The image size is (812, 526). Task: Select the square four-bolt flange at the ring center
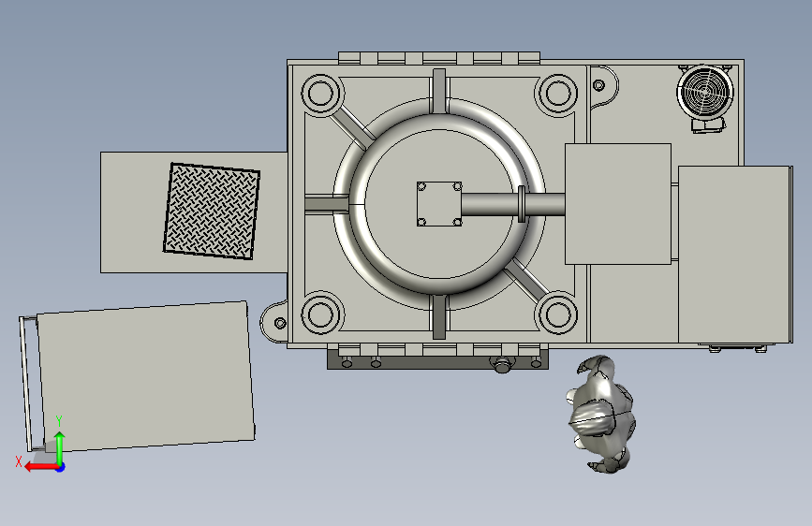point(439,204)
